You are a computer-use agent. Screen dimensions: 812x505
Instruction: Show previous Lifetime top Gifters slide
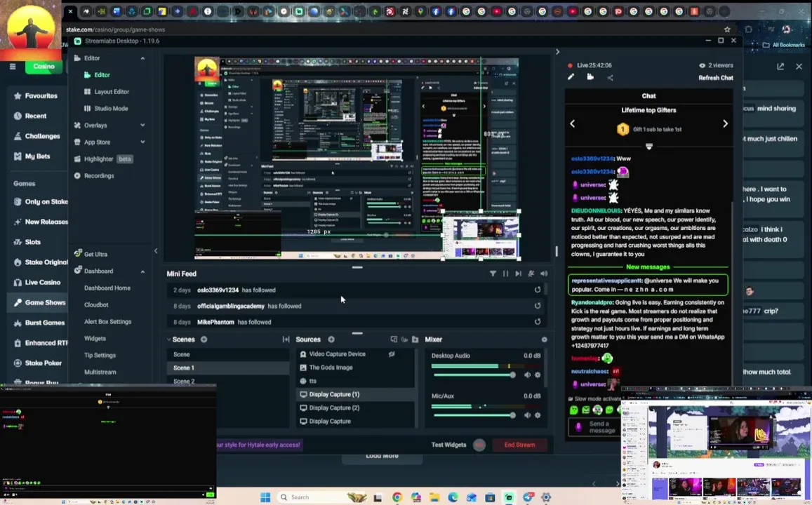pyautogui.click(x=572, y=123)
